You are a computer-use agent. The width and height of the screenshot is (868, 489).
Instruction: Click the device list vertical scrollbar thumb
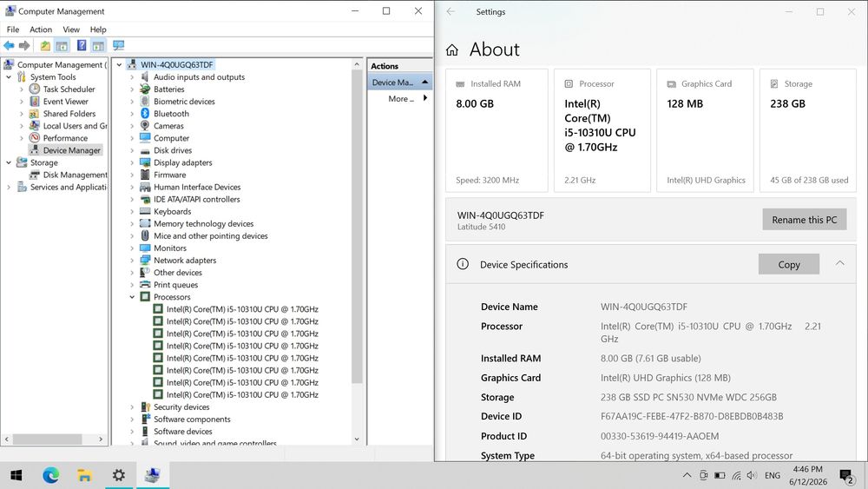tap(357, 226)
